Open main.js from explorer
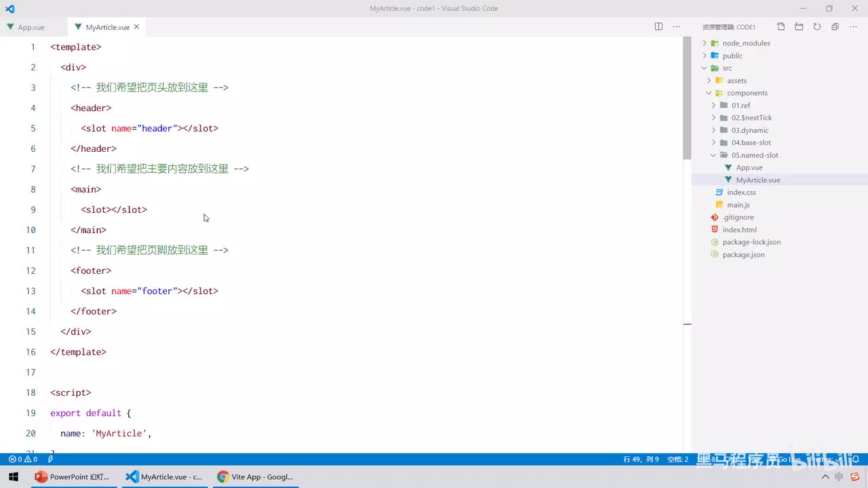The image size is (868, 488). pyautogui.click(x=738, y=205)
